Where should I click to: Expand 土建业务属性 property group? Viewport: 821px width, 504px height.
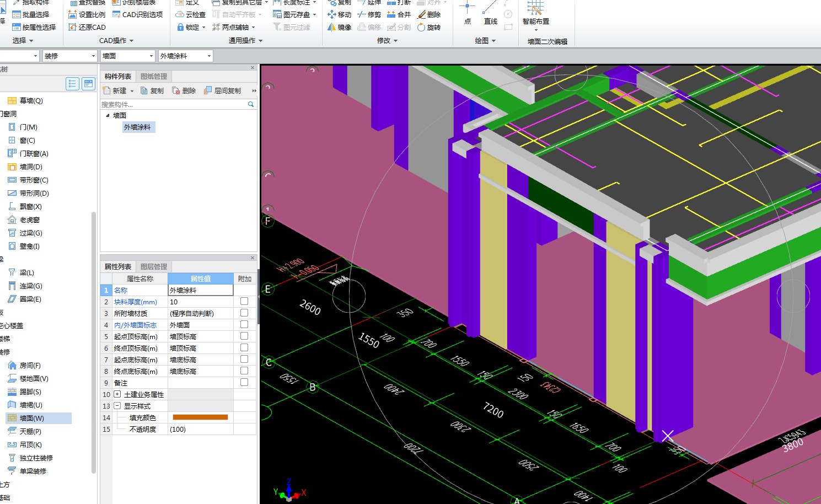117,394
